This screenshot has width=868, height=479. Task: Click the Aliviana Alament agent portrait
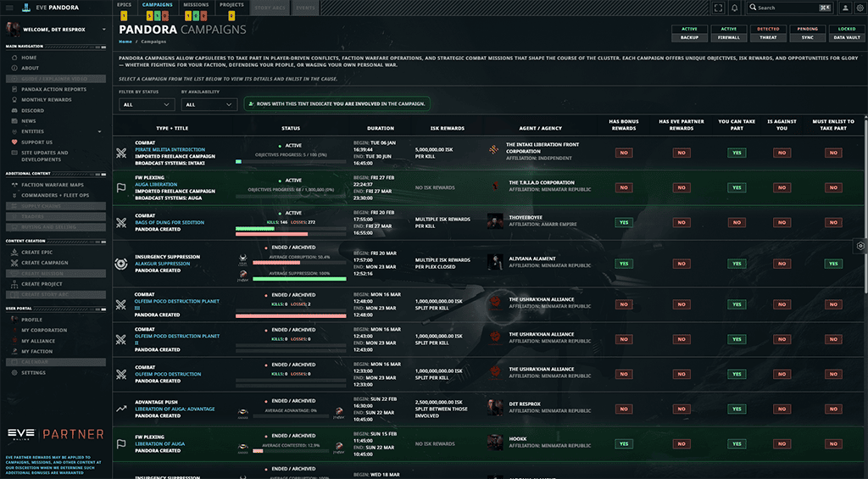tap(495, 262)
